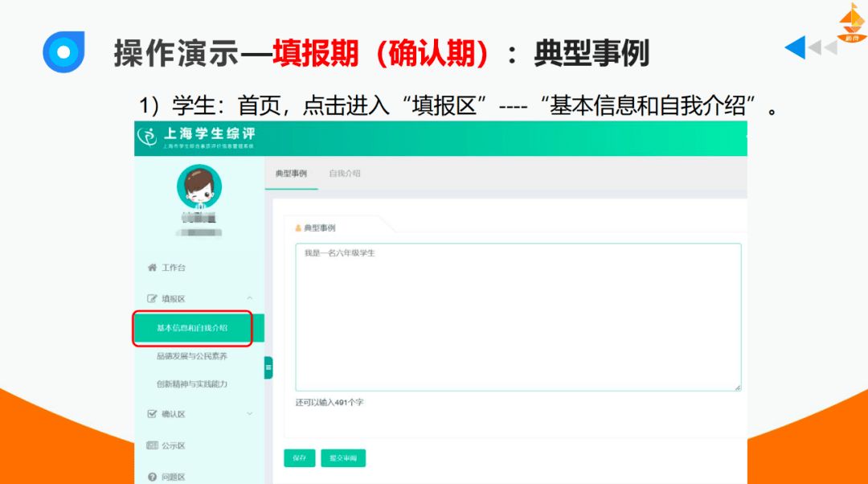Click the blue circle logo beside slide title

(x=63, y=53)
